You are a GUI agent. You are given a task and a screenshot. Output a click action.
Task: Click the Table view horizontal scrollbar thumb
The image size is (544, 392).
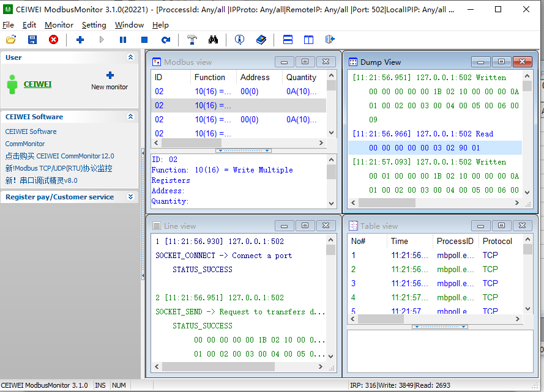[x=381, y=319]
